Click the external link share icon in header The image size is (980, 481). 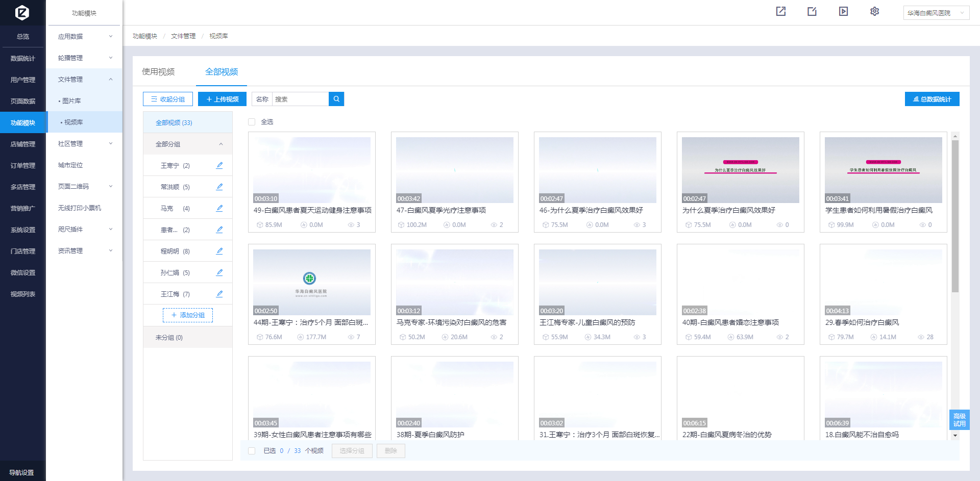coord(781,12)
